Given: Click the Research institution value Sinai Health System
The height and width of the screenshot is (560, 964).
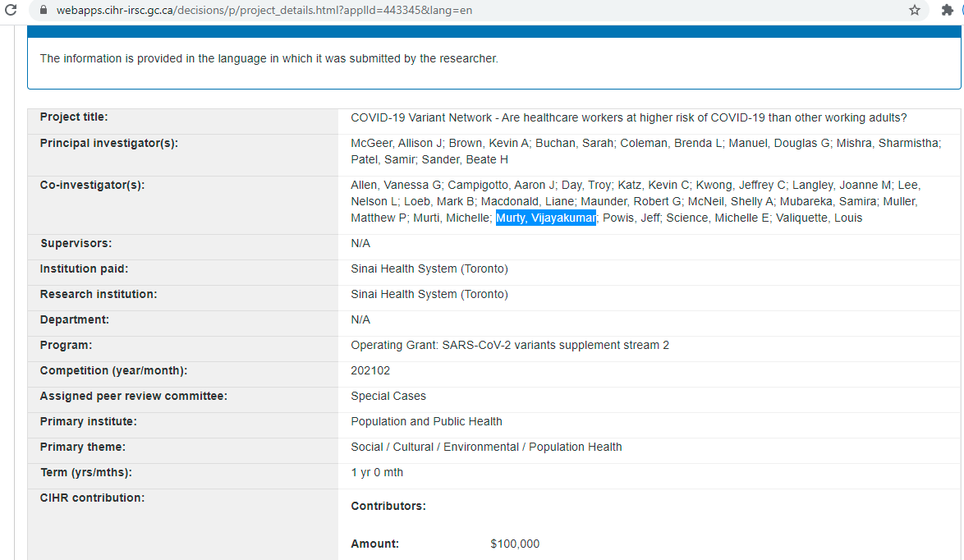Looking at the screenshot, I should pos(429,294).
